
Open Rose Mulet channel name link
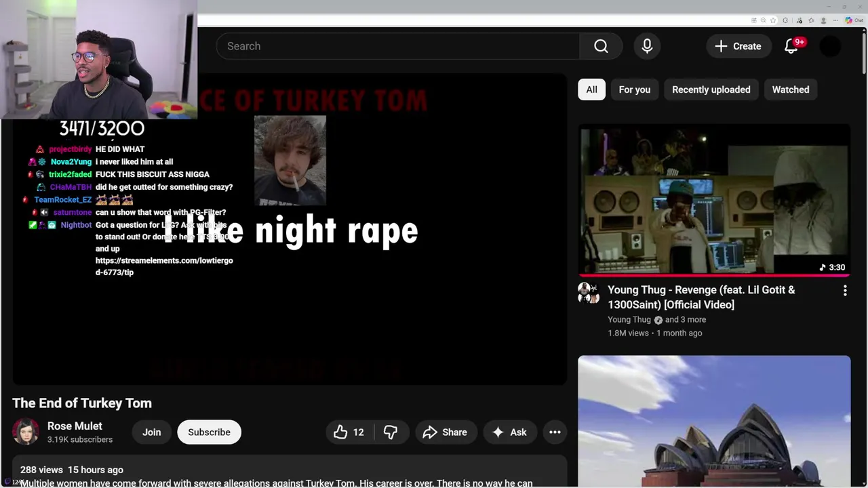coord(75,426)
